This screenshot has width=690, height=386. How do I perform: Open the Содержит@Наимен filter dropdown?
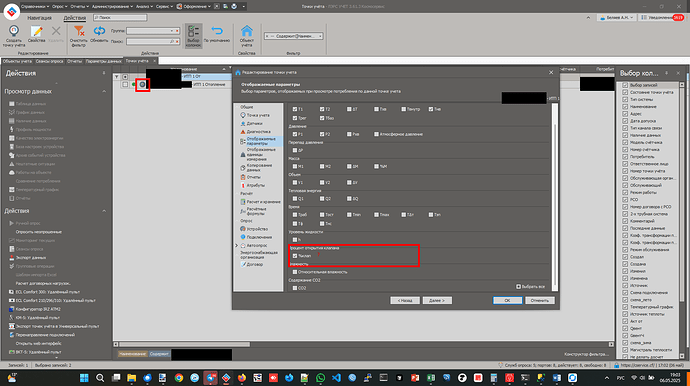click(320, 36)
